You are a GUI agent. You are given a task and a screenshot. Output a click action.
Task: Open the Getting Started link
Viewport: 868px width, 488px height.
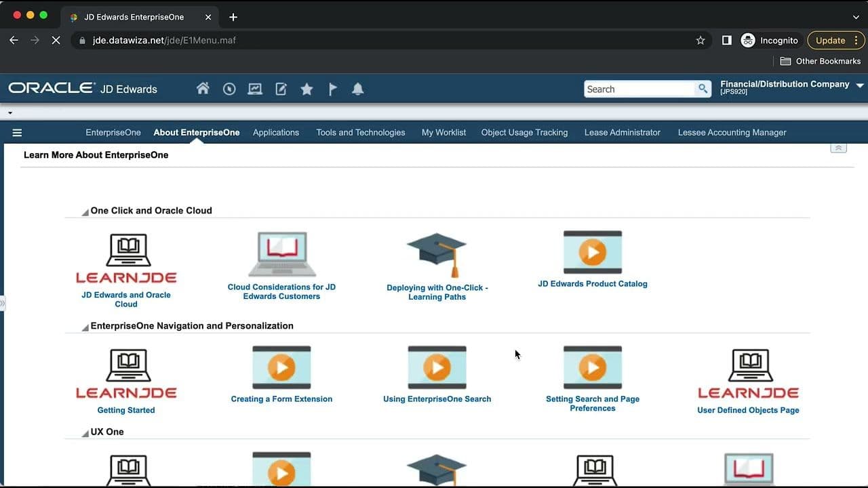[x=126, y=410]
